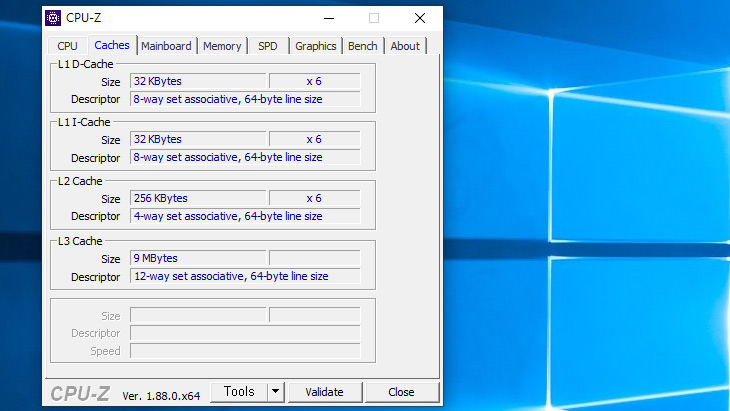Switch to the CPU tab
Screen dimensions: 730x411
coord(67,46)
